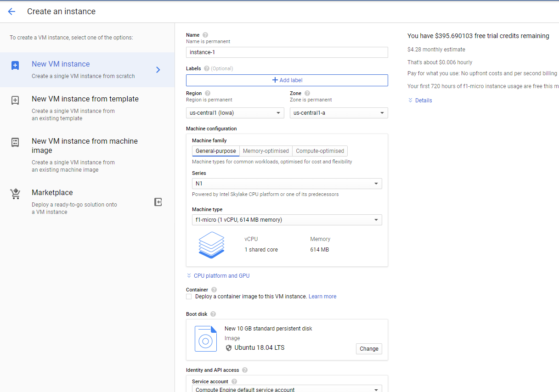This screenshot has height=392, width=559.
Task: Select the General-purpose machine family tab
Action: pos(216,151)
